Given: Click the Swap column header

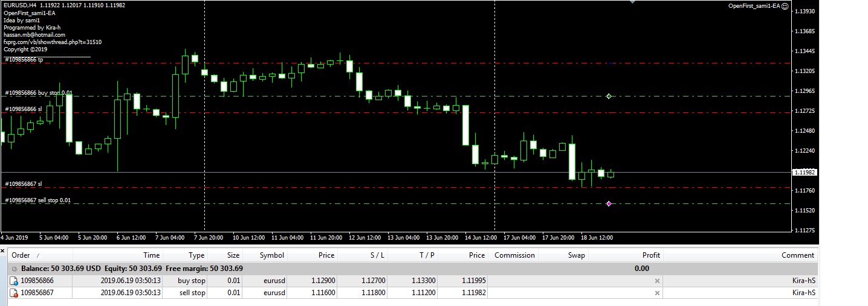Looking at the screenshot, I should [576, 255].
